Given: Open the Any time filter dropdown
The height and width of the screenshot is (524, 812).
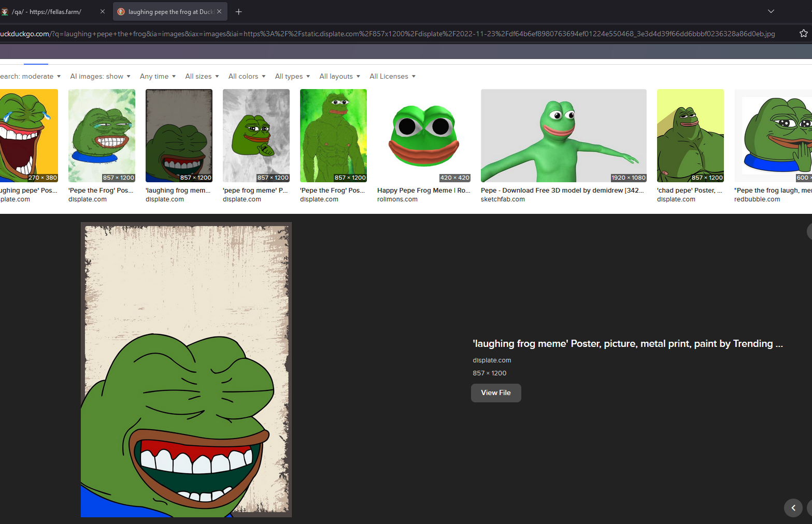Looking at the screenshot, I should [158, 77].
